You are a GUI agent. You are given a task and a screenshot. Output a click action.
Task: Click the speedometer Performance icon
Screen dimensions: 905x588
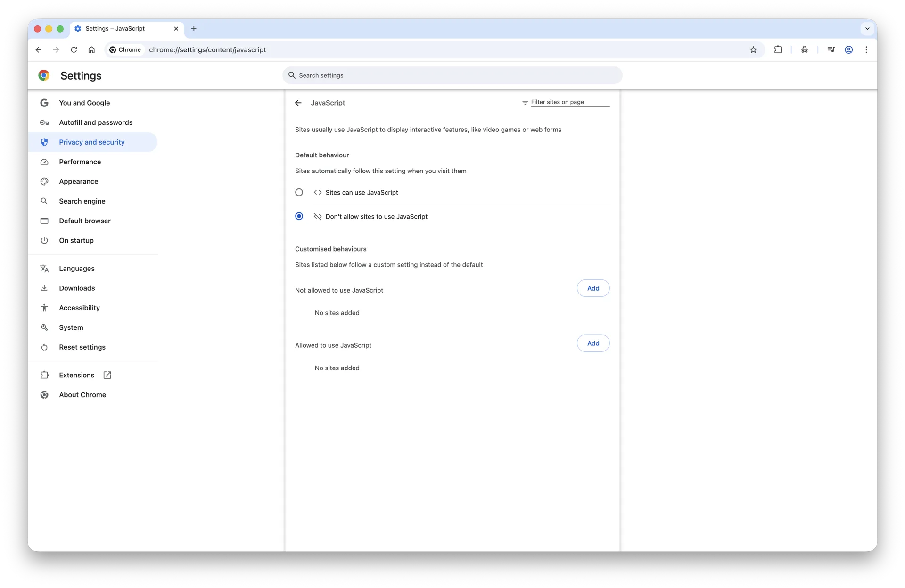(44, 162)
